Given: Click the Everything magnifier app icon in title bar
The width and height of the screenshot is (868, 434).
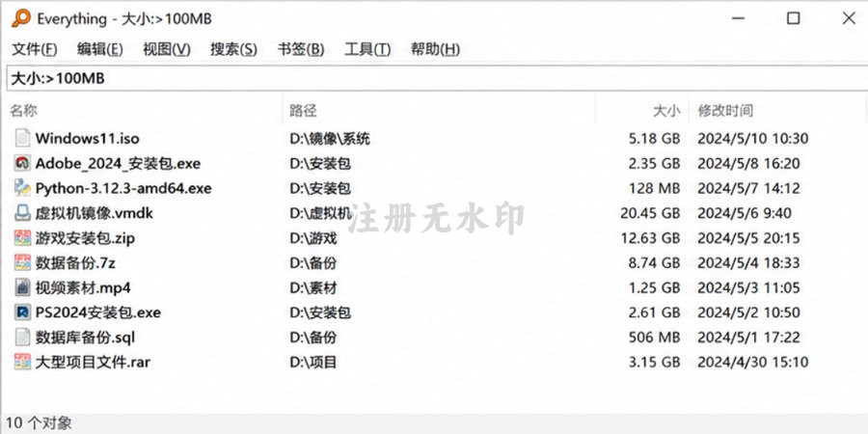Looking at the screenshot, I should click(x=21, y=18).
